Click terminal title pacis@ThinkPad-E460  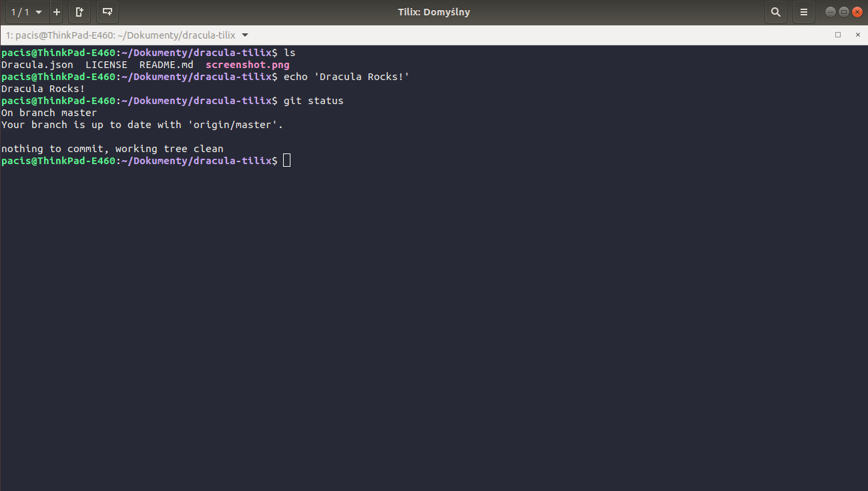[x=120, y=35]
